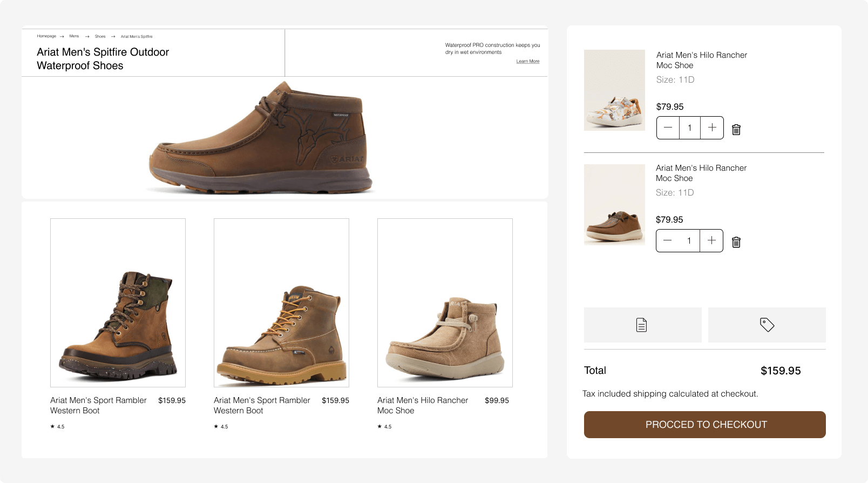868x483 pixels.
Task: Open Learn More link about Waterproof PRO
Action: pyautogui.click(x=528, y=62)
